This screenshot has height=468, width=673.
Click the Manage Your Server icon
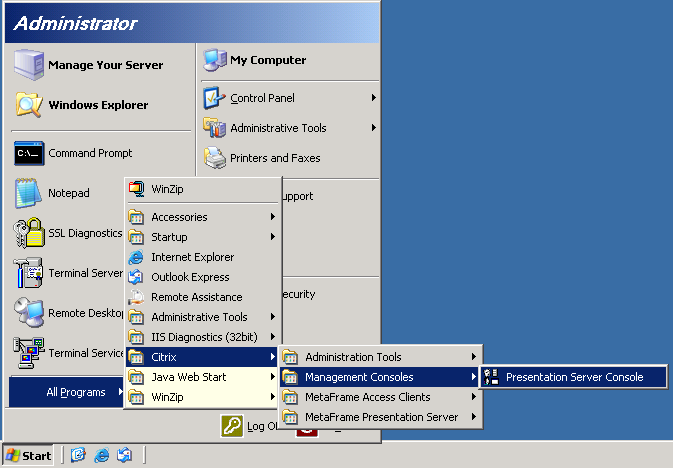[x=29, y=64]
